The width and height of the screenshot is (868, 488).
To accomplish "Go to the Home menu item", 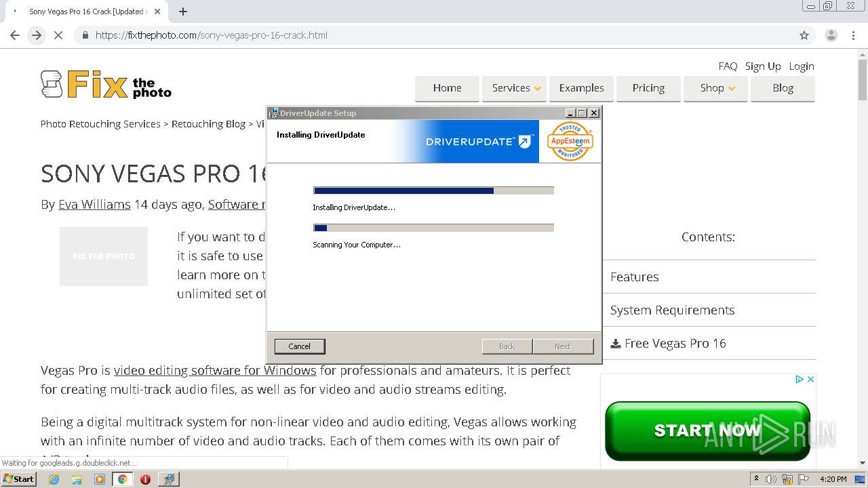I will coord(447,88).
